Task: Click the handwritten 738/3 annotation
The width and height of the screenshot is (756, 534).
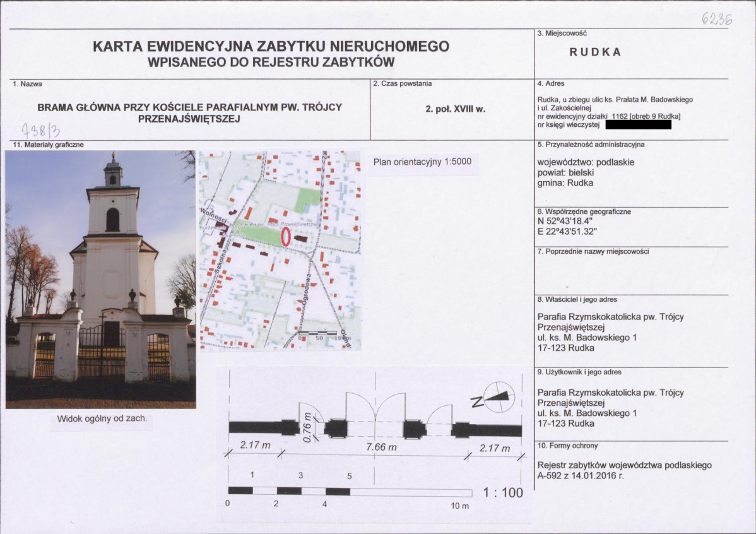Action: point(39,131)
